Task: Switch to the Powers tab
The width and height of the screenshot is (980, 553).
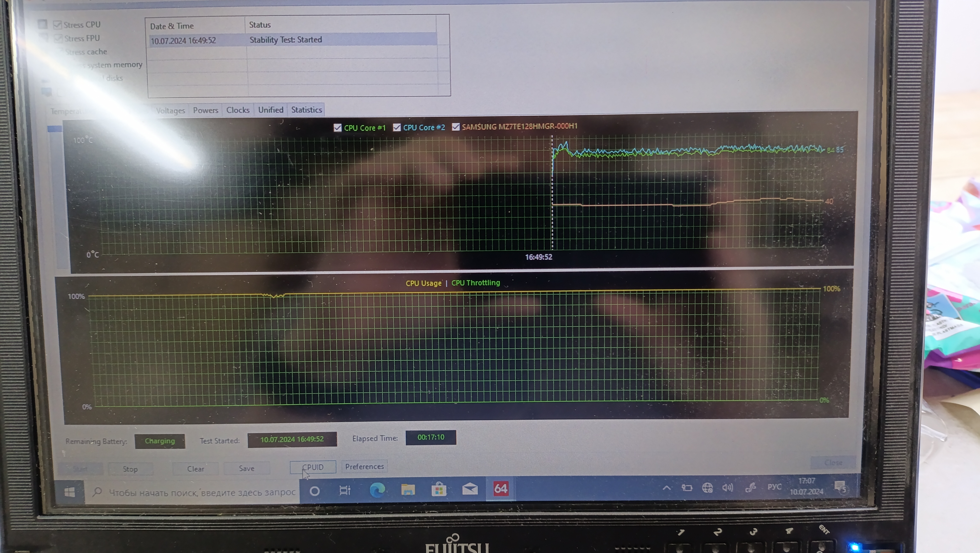Action: coord(205,110)
